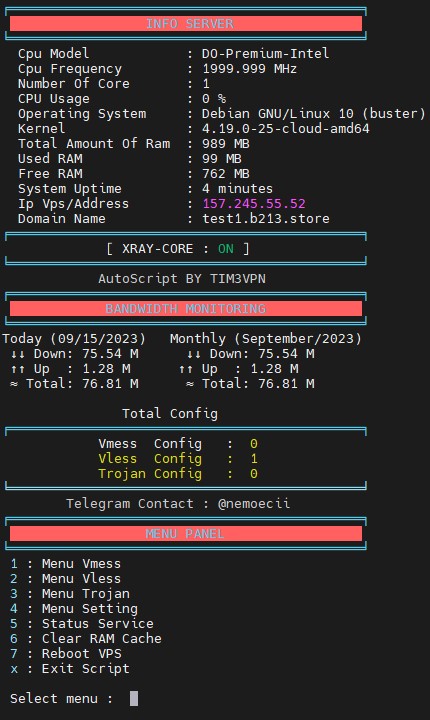The height and width of the screenshot is (720, 430).
Task: Click the Used RAM 99 MB value
Action: pyautogui.click(x=222, y=159)
